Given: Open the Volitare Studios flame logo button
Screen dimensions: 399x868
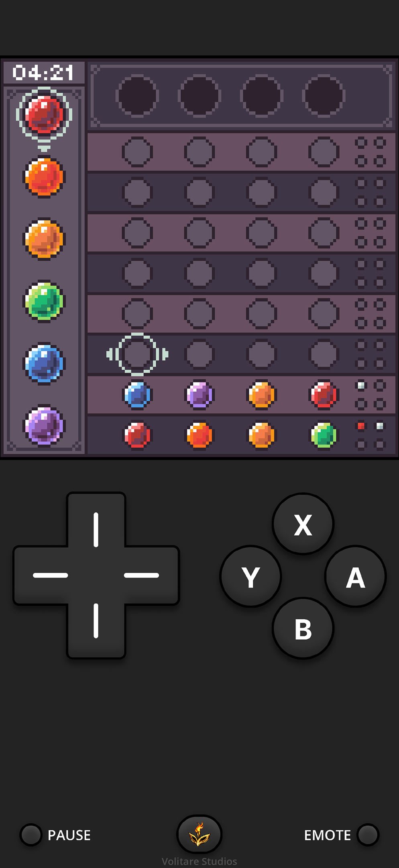Looking at the screenshot, I should (199, 834).
